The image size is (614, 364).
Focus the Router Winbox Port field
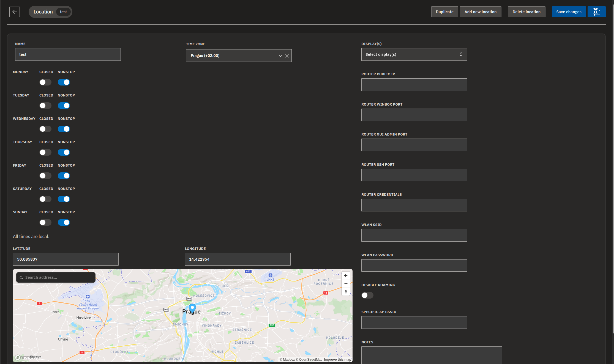pos(414,115)
